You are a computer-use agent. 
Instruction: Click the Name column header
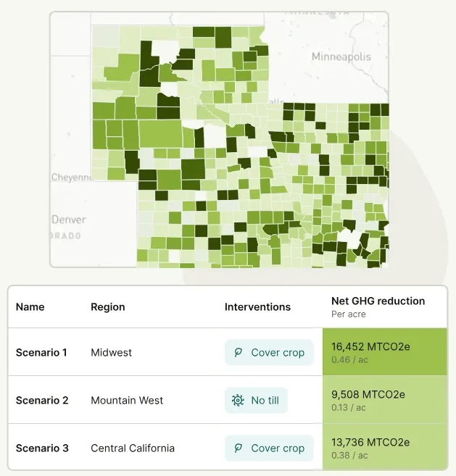click(30, 307)
